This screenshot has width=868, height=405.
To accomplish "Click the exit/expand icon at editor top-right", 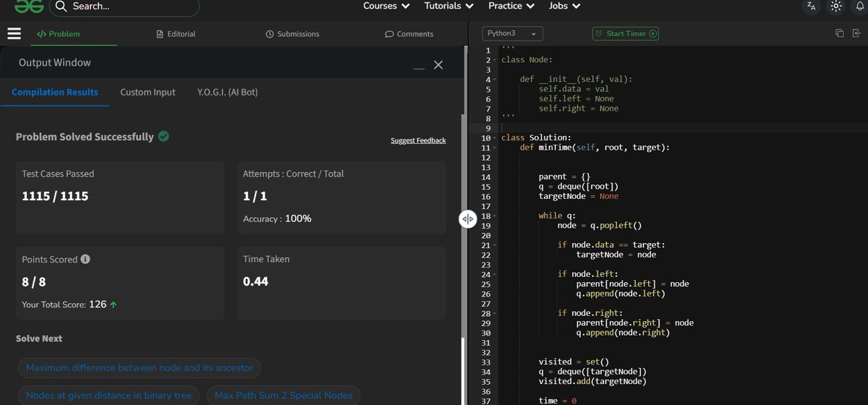I will click(x=857, y=33).
